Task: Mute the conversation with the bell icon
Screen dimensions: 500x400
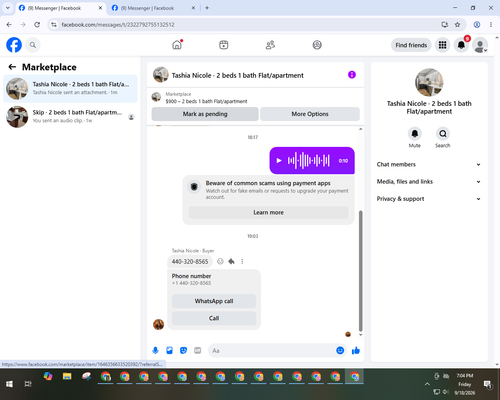Action: click(x=415, y=134)
